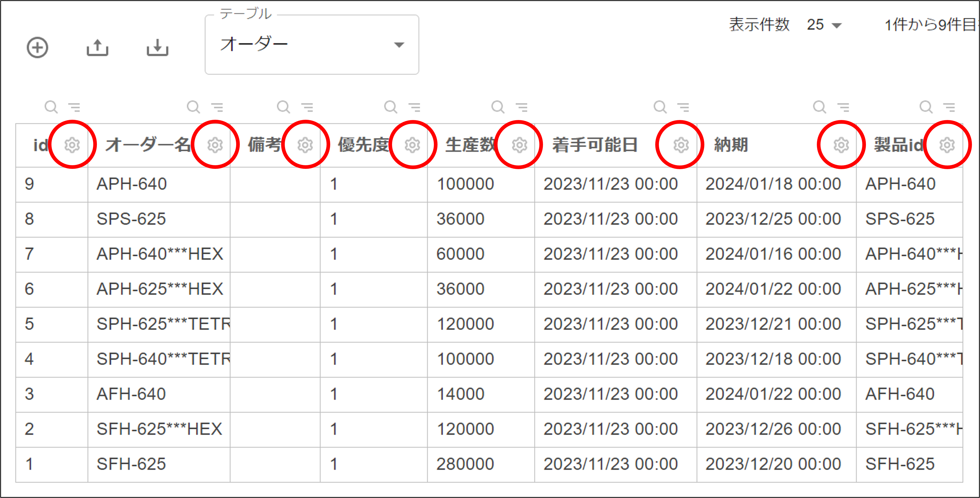Click the id cell with value 1

point(52,464)
